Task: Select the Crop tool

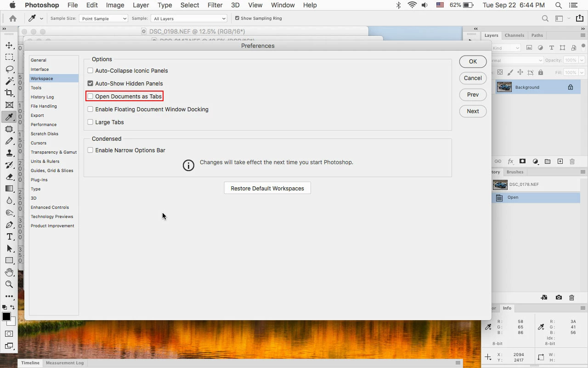Action: 9,93
